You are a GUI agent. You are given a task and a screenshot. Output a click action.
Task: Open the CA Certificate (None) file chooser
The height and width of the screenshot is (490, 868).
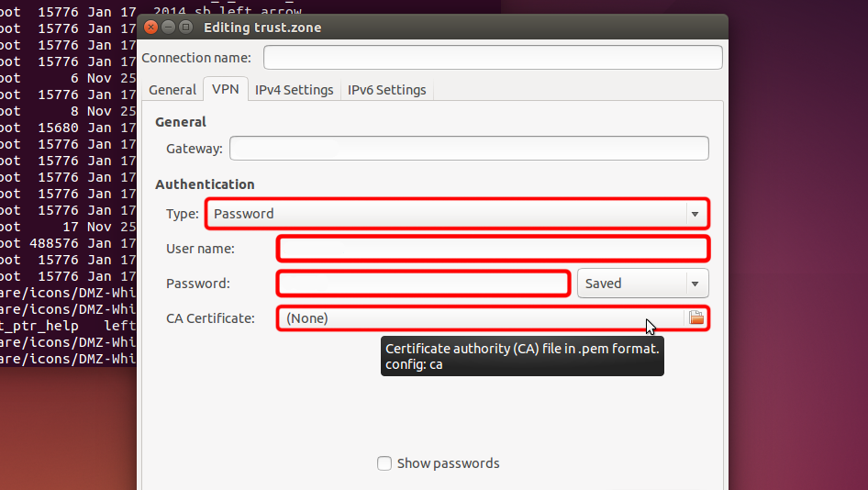coord(482,318)
